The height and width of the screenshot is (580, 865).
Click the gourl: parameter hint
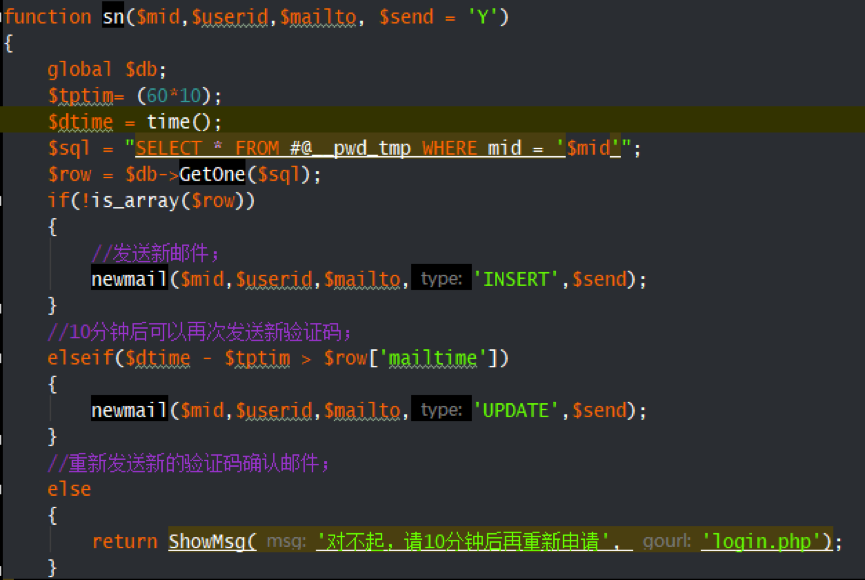[x=666, y=542]
